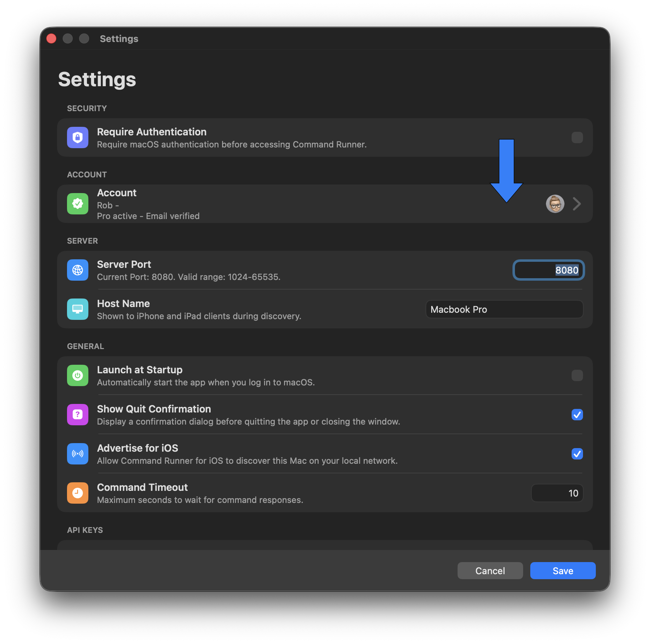Click the 'Host Name' title text

(123, 303)
